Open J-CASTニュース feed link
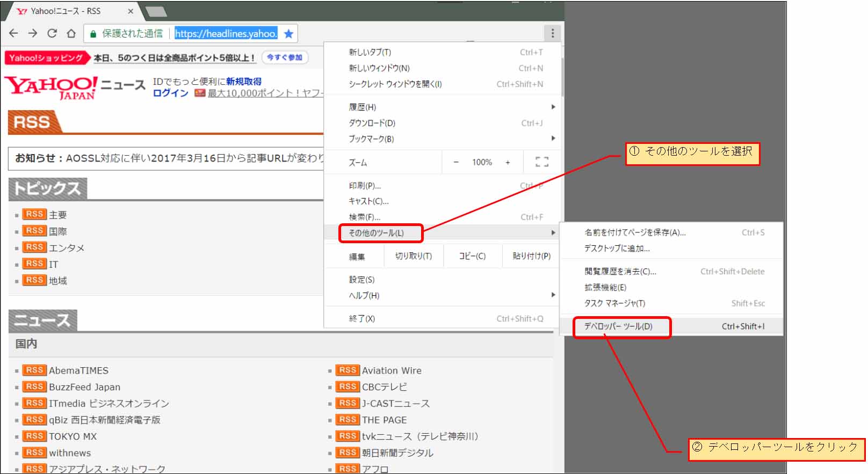The height and width of the screenshot is (474, 868). pyautogui.click(x=396, y=404)
